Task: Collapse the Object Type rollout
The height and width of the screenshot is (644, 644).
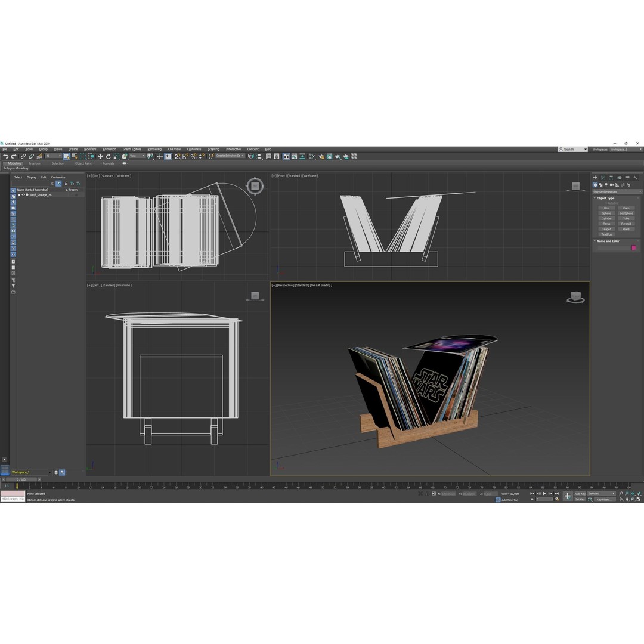Action: tap(604, 198)
